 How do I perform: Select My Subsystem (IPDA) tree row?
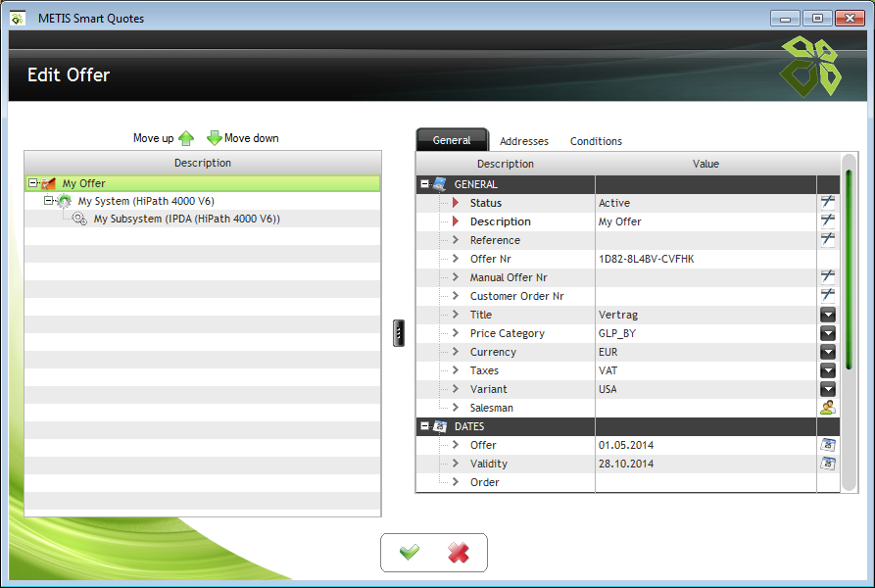(203, 219)
